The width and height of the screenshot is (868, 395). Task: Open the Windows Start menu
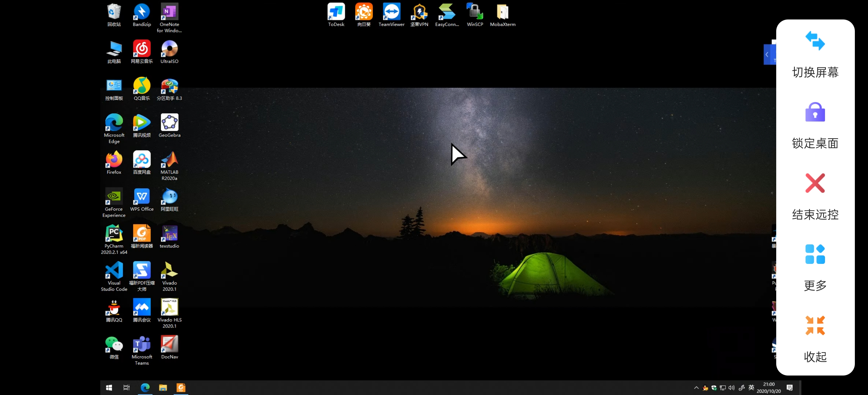tap(109, 388)
